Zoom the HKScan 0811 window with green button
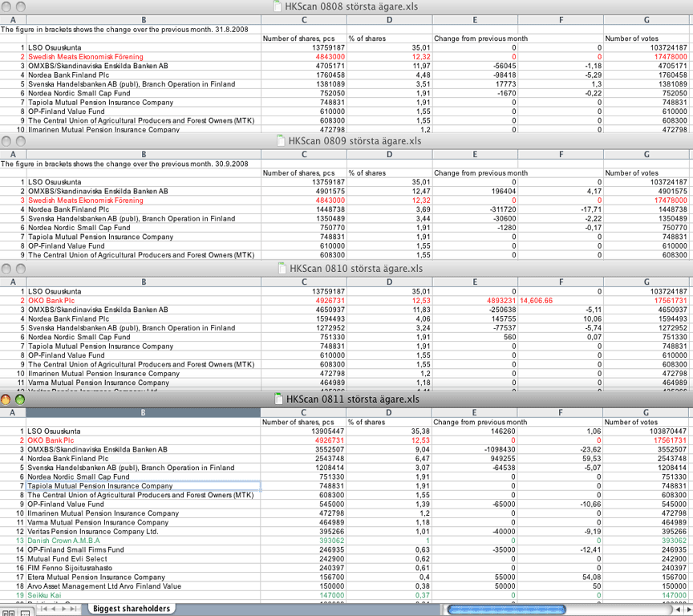 (20, 399)
